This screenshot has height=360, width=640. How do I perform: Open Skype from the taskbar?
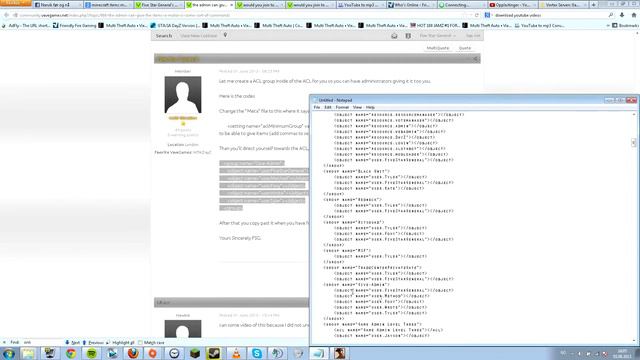pos(257,353)
